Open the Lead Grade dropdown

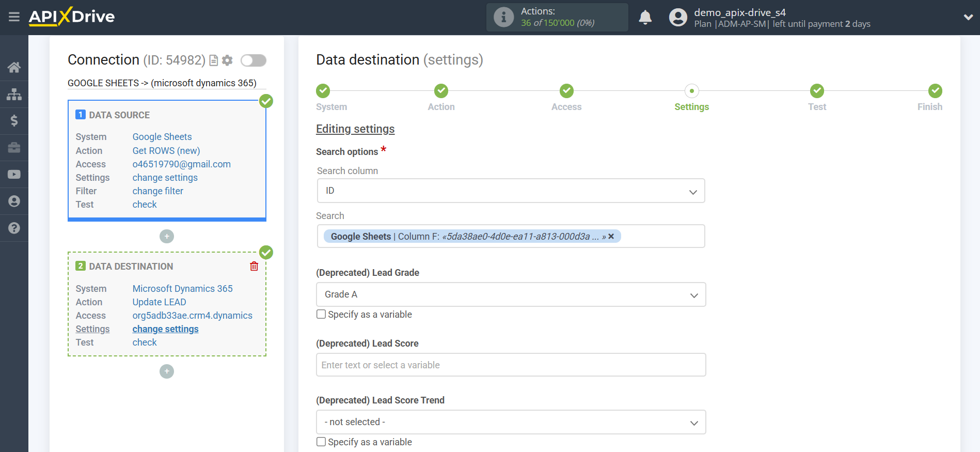click(x=511, y=294)
